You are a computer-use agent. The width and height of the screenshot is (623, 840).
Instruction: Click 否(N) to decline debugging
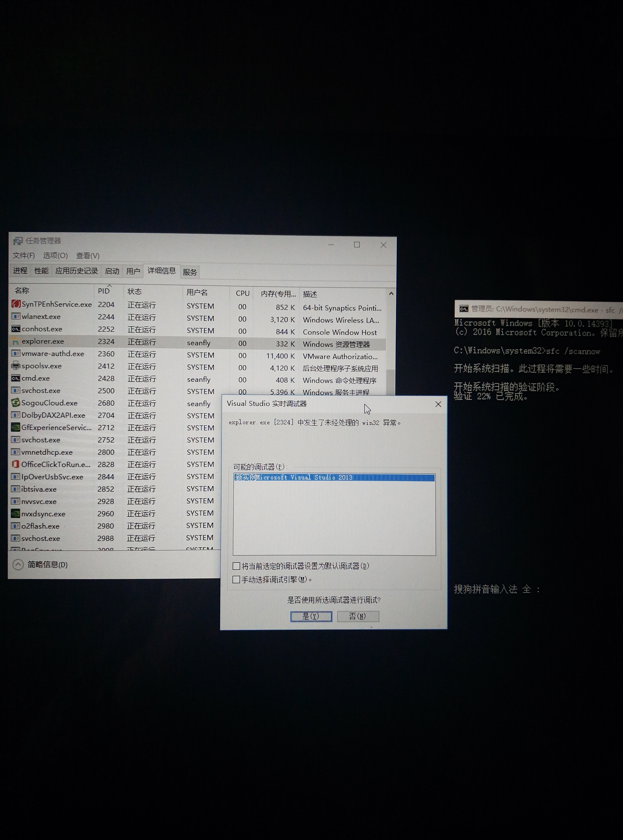[358, 616]
